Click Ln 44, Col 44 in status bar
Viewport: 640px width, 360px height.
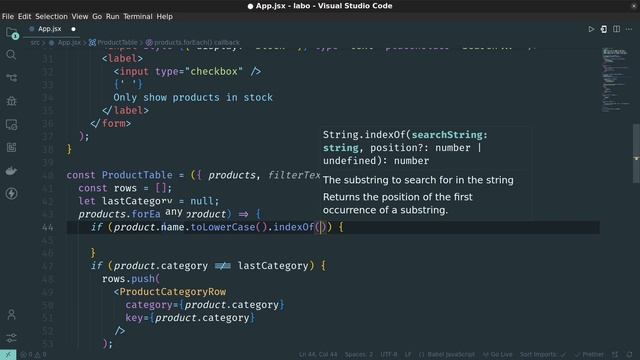click(318, 355)
